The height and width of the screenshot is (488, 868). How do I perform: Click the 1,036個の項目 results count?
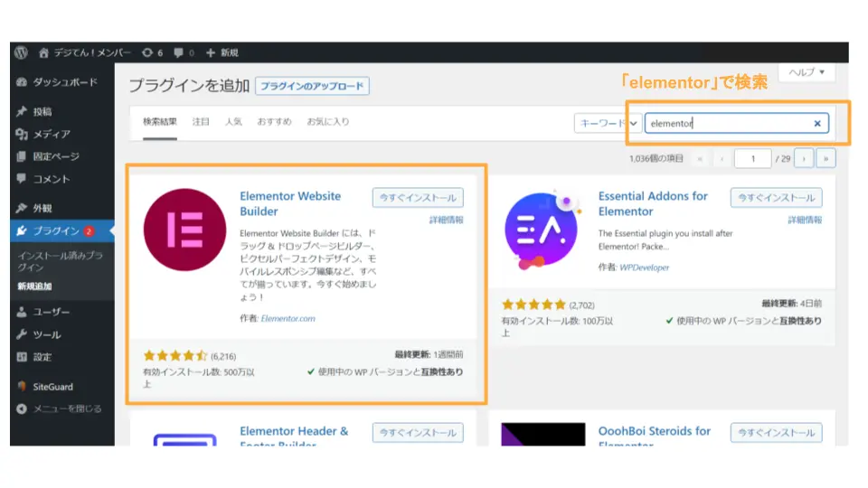point(656,159)
